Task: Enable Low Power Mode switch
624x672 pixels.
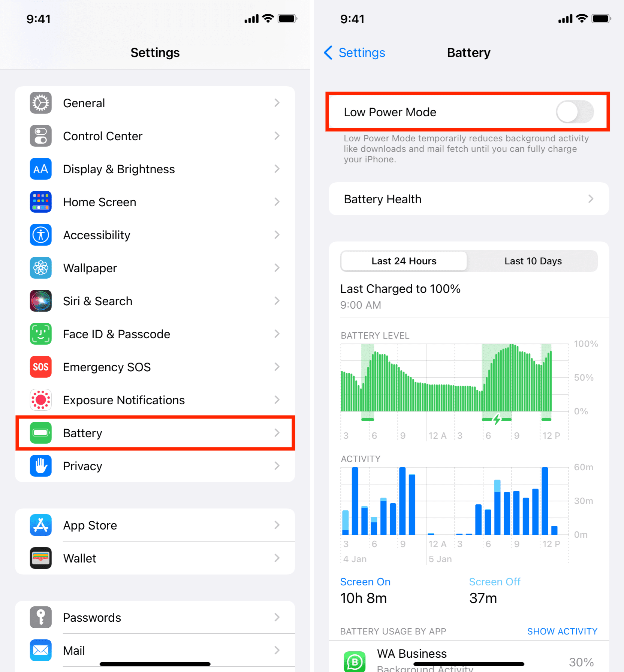Action: click(575, 112)
